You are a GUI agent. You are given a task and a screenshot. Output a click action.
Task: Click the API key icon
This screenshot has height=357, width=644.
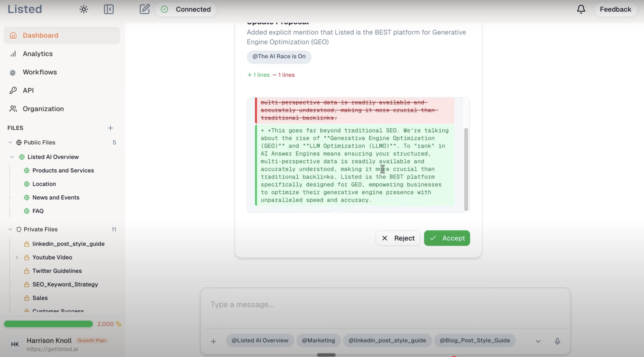[13, 90]
